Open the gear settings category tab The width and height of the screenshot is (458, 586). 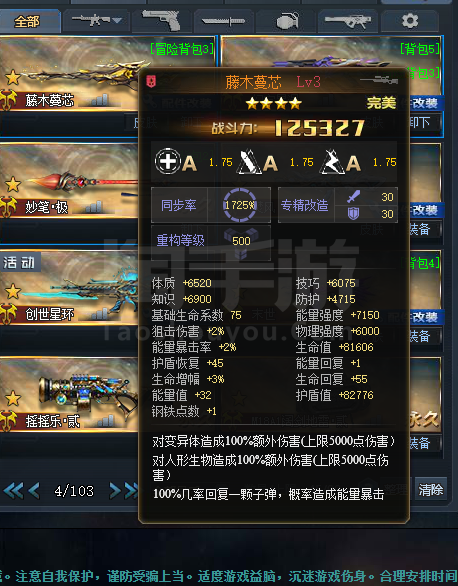[409, 21]
